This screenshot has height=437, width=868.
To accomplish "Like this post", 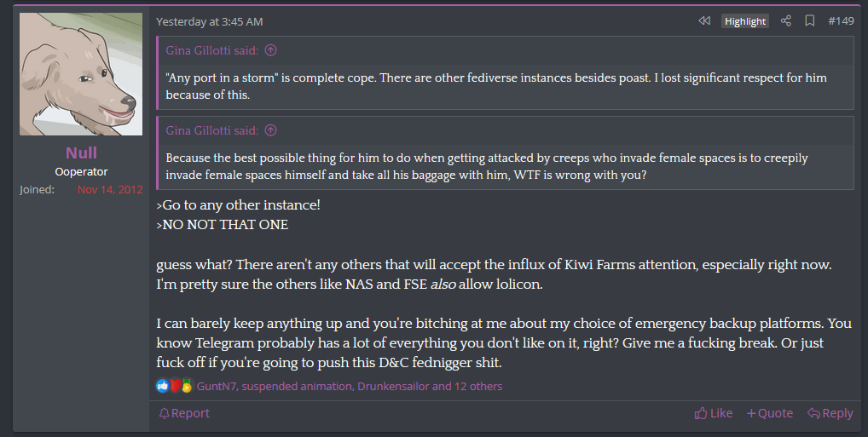I will 714,413.
